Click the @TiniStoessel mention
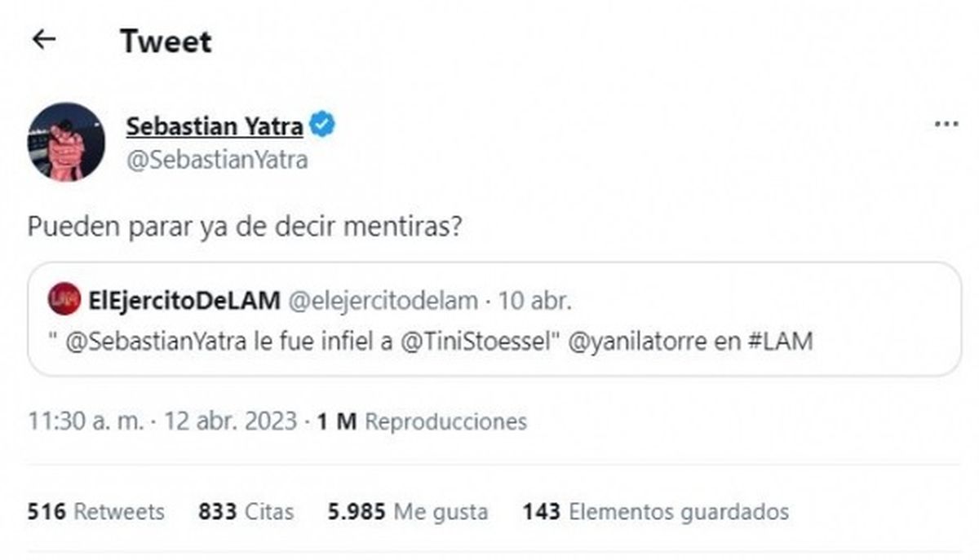979x560 pixels. (x=474, y=341)
